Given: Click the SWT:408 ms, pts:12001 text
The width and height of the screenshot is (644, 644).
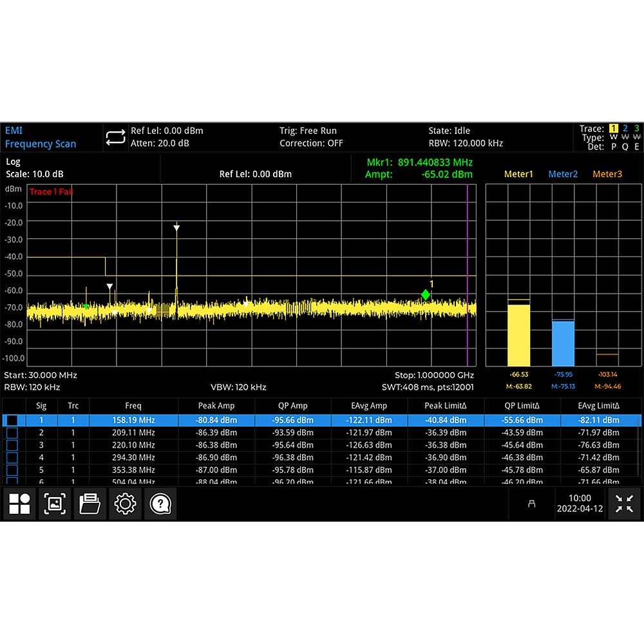Looking at the screenshot, I should point(428,387).
